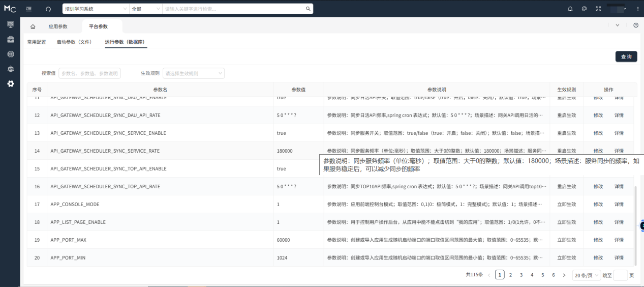Click 修改 for API_GATEWAY_SCHEDULER_SYNC_SERVICE_ENABLE row
The height and width of the screenshot is (287, 644).
click(598, 133)
